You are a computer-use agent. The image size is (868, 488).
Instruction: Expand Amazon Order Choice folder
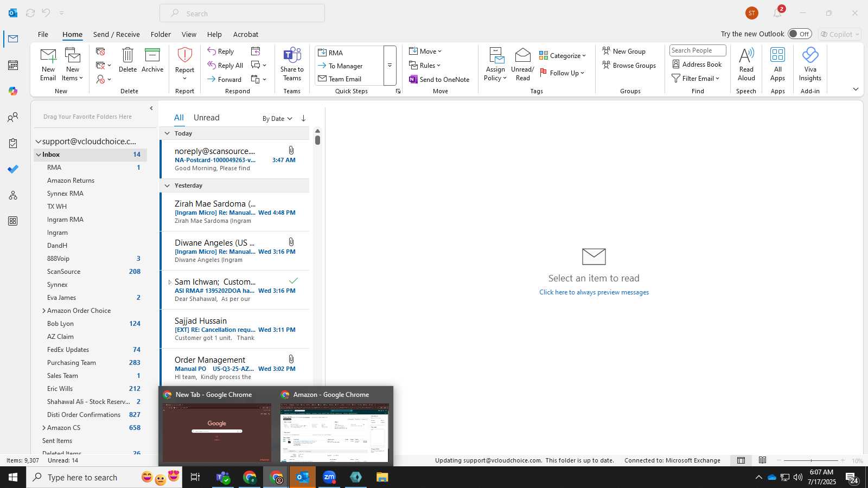click(44, 311)
